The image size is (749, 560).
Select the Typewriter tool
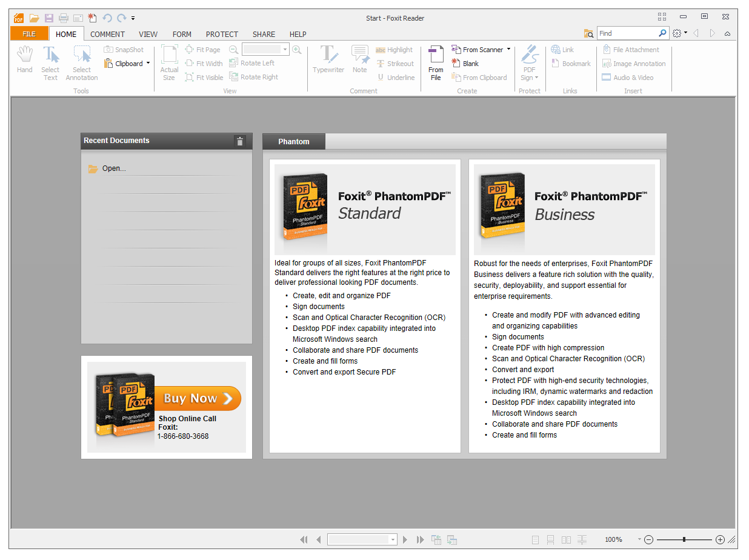tap(328, 60)
